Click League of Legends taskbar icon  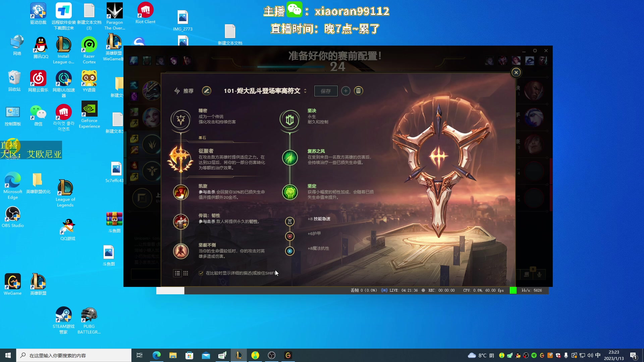239,355
